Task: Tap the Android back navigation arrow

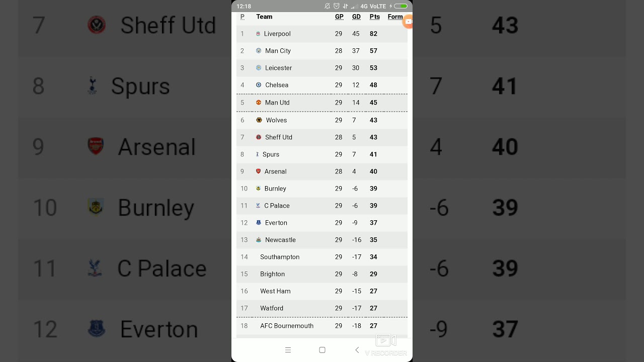Action: (x=357, y=350)
